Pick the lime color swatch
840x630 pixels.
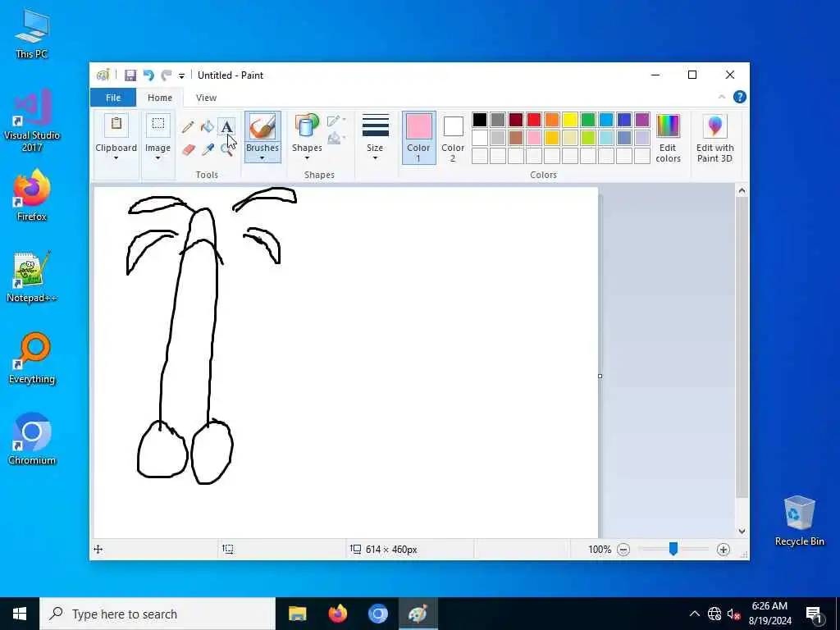588,138
